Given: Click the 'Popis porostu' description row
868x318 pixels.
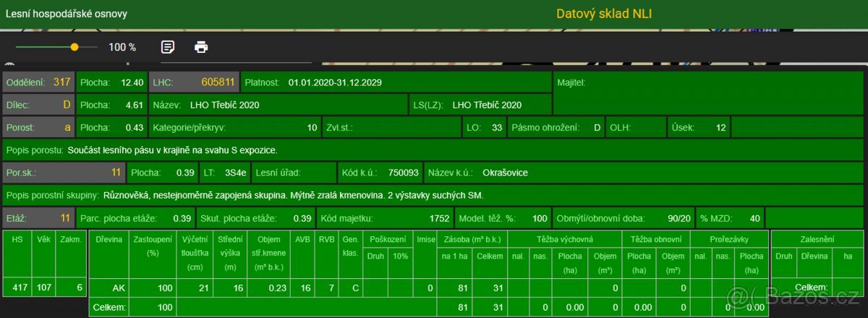Looking at the screenshot, I should coord(434,151).
